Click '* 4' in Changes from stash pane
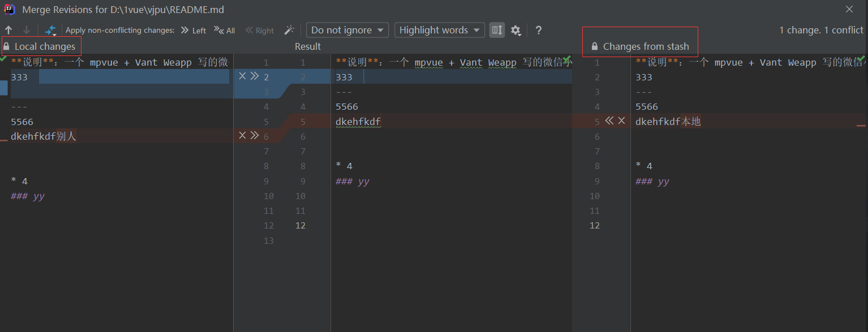Viewport: 868px width, 332px height. 644,166
